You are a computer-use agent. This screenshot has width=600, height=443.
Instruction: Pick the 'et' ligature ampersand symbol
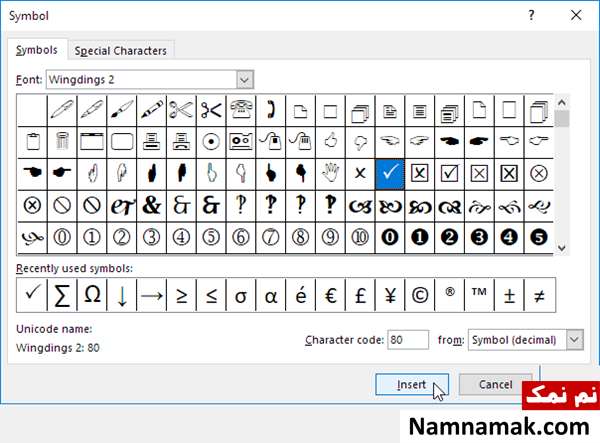[122, 206]
